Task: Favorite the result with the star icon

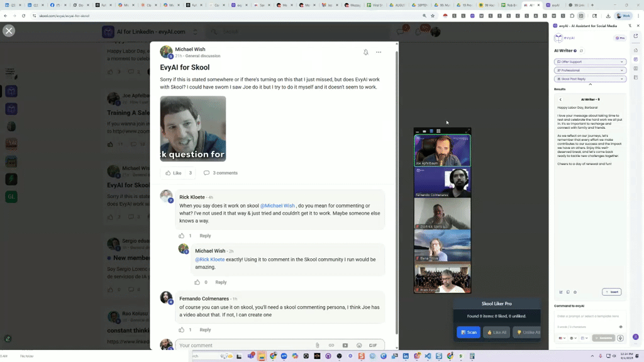Action: (x=575, y=292)
